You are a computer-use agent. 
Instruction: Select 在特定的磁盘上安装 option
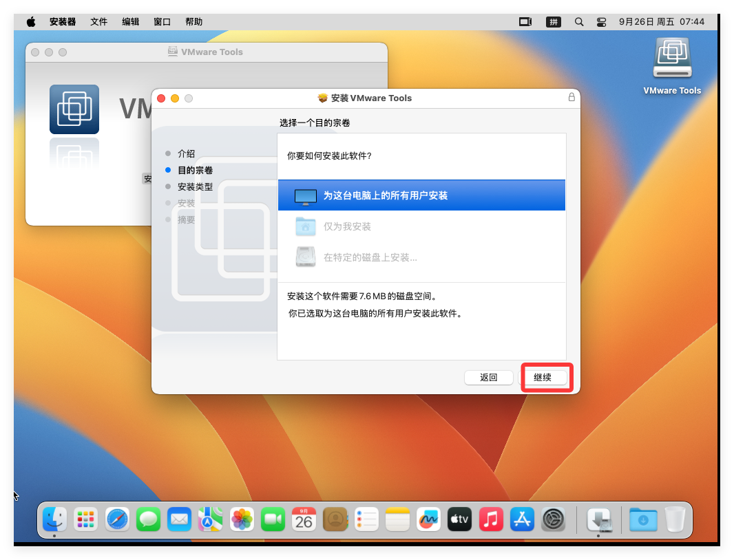pyautogui.click(x=421, y=257)
